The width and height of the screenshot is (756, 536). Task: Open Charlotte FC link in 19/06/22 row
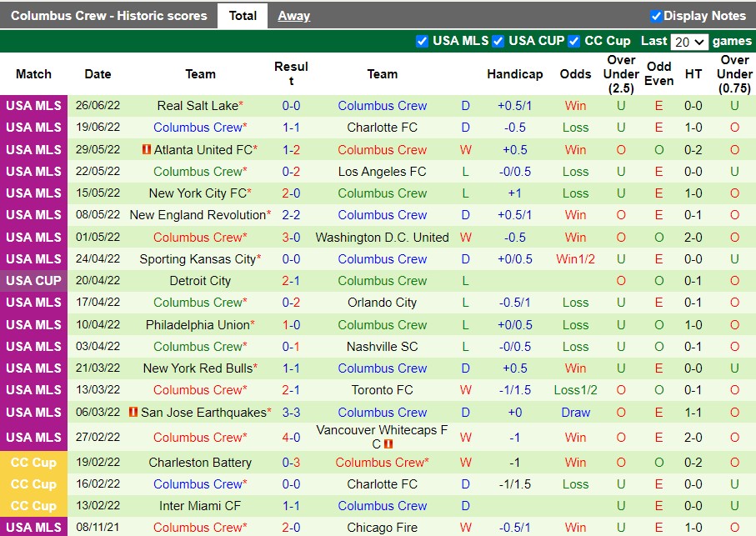[382, 128]
